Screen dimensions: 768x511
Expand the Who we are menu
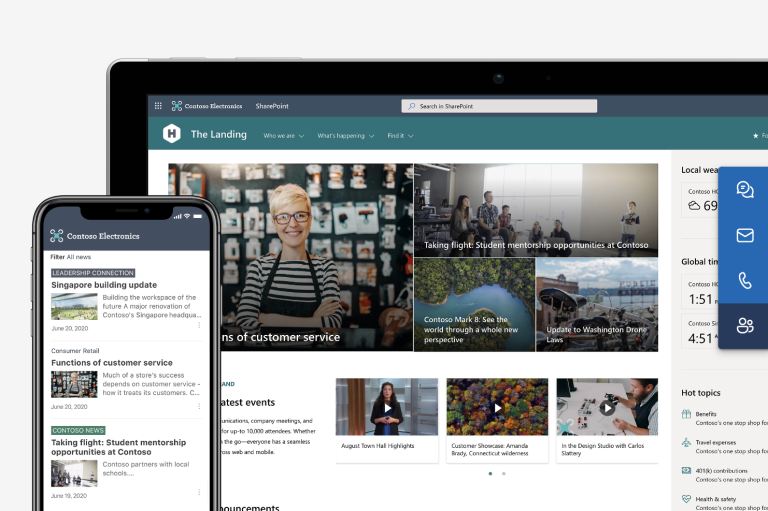[284, 136]
